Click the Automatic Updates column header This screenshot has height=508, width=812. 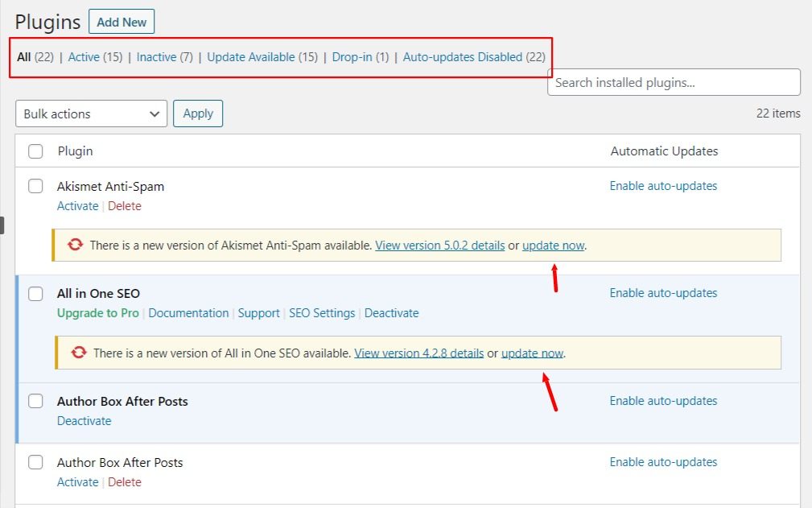[x=664, y=151]
